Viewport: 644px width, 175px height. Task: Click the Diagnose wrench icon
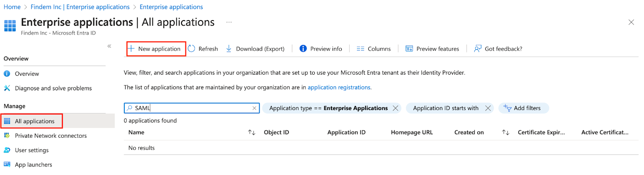point(7,88)
